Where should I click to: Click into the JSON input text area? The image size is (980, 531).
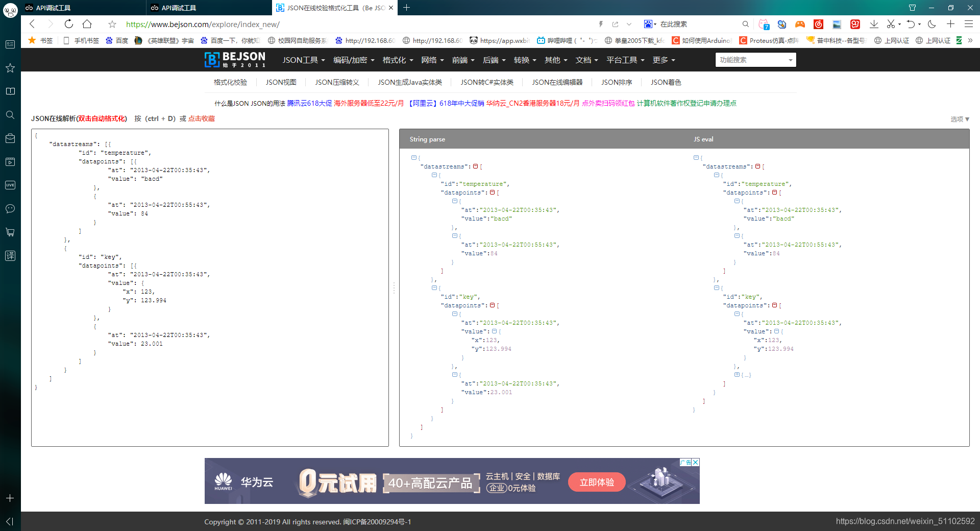[x=210, y=287]
